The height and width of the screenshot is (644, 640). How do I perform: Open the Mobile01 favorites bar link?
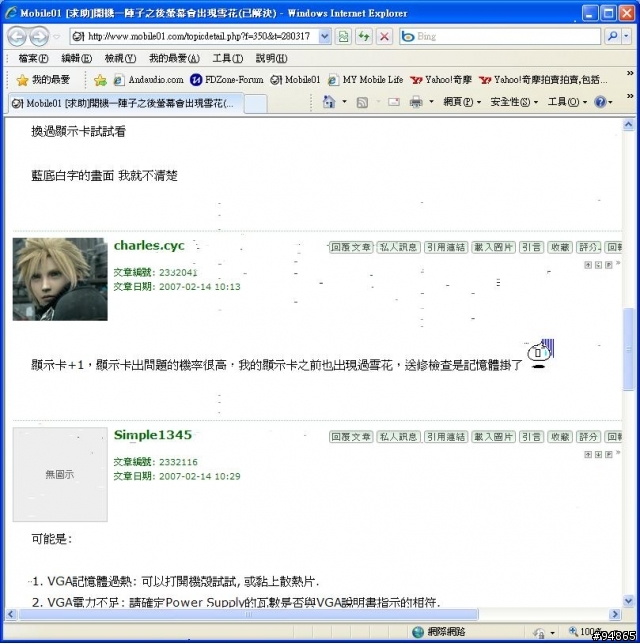coord(295,80)
